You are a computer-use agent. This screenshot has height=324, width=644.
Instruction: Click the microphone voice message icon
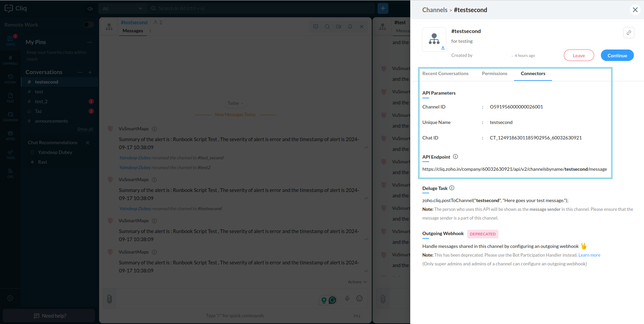click(x=347, y=298)
